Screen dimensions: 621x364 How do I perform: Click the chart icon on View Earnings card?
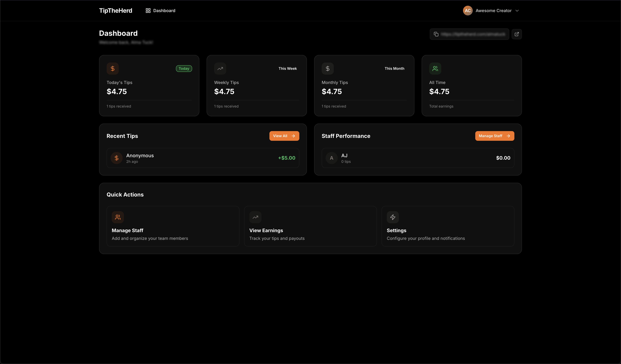[255, 217]
